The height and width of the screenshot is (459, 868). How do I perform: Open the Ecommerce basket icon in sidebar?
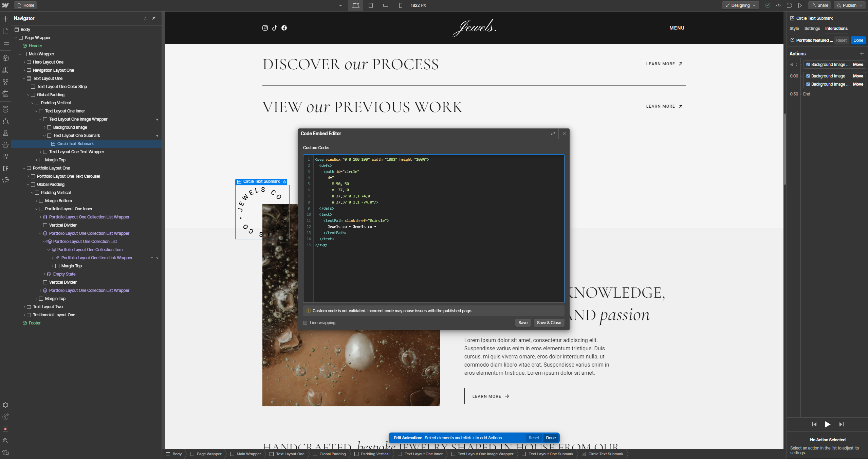point(5,145)
